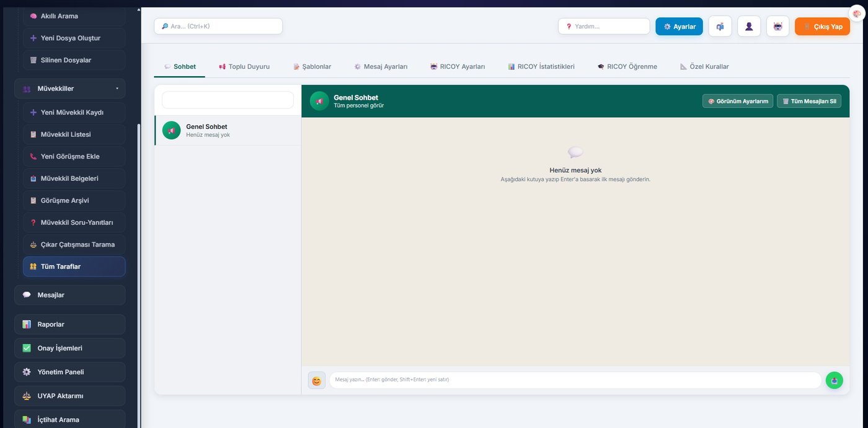This screenshot has width=868, height=428.
Task: Click the Akıllı Arama brain icon
Action: (x=33, y=16)
